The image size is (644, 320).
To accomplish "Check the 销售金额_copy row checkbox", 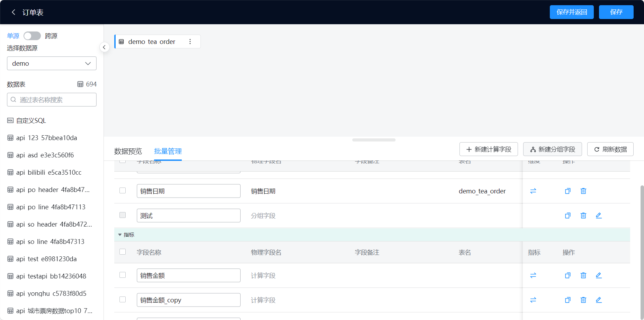I will (123, 300).
